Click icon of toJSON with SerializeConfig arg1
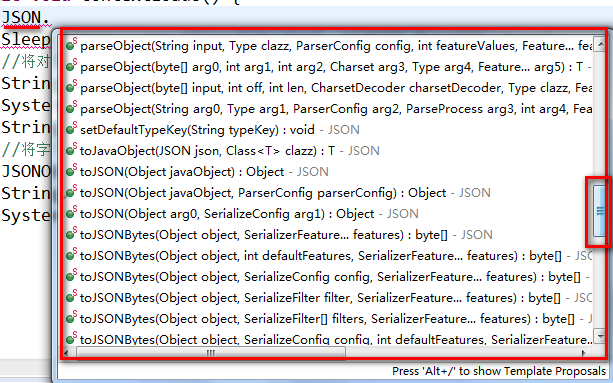 pos(71,213)
